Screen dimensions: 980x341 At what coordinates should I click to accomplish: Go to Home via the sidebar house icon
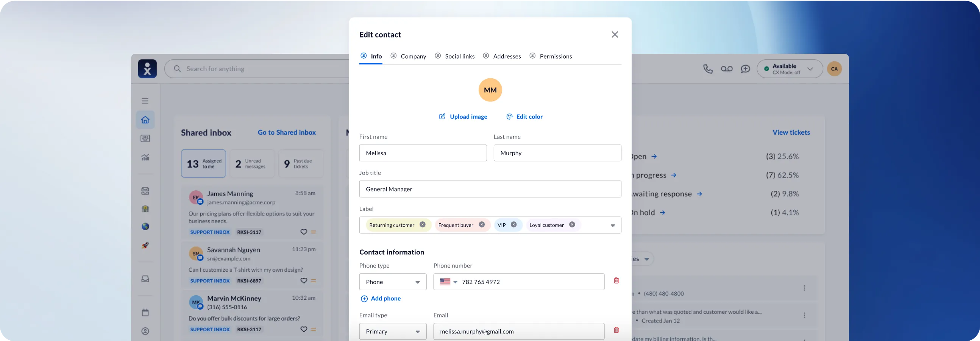tap(145, 120)
